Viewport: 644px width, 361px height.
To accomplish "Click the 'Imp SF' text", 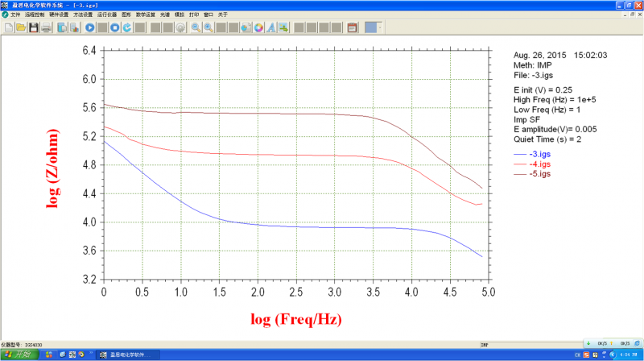I will point(526,119).
